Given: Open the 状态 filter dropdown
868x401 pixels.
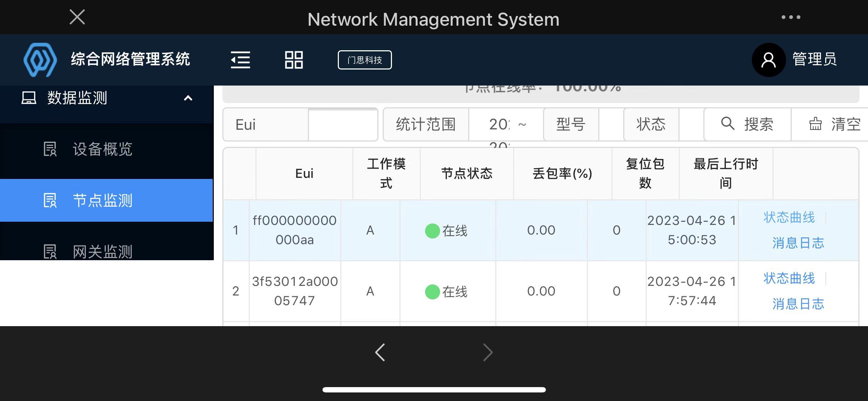Looking at the screenshot, I should point(691,124).
